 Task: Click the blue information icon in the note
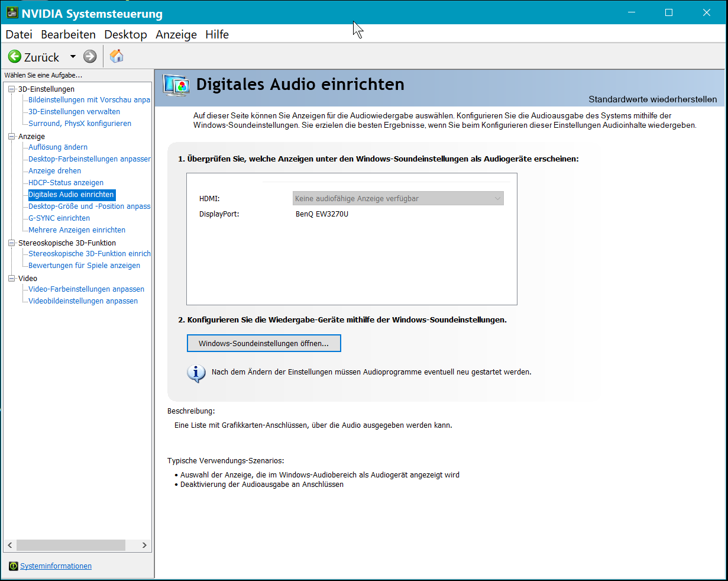[196, 373]
